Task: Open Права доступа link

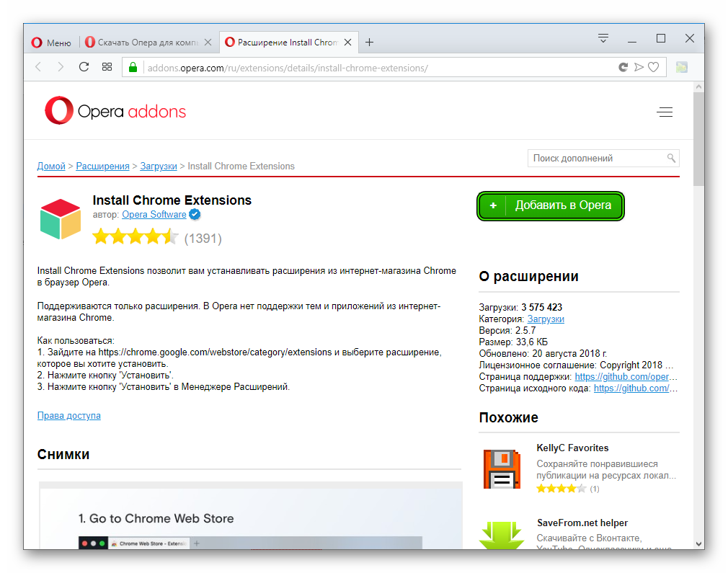Action: point(68,416)
